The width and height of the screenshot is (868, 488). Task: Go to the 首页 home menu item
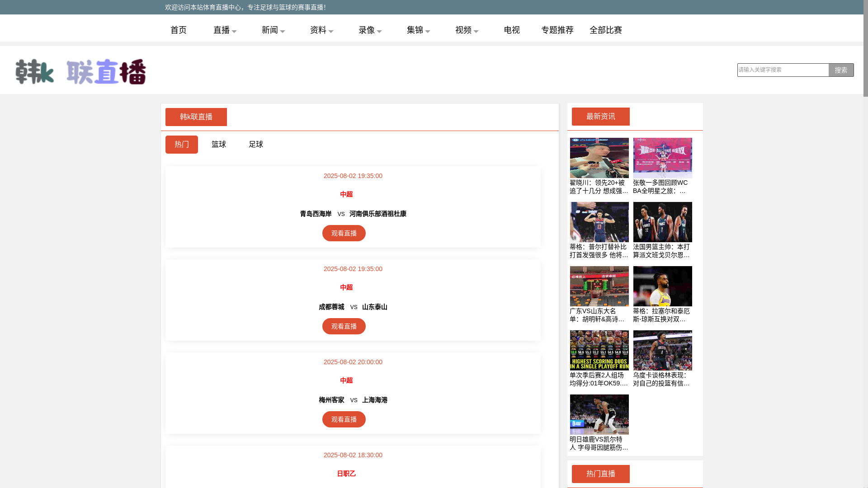pyautogui.click(x=179, y=30)
